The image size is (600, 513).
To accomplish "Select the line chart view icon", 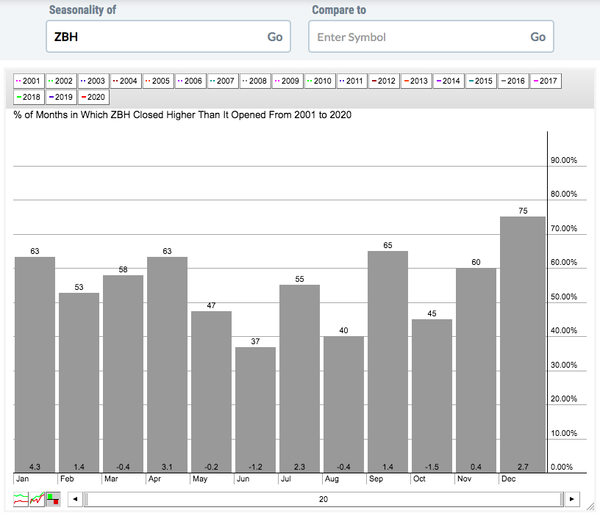I will click(x=18, y=498).
